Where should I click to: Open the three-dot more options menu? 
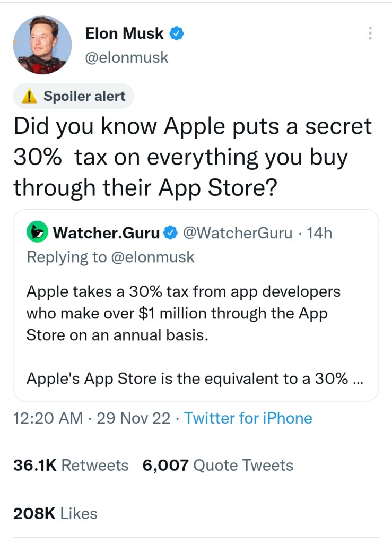pos(370,33)
